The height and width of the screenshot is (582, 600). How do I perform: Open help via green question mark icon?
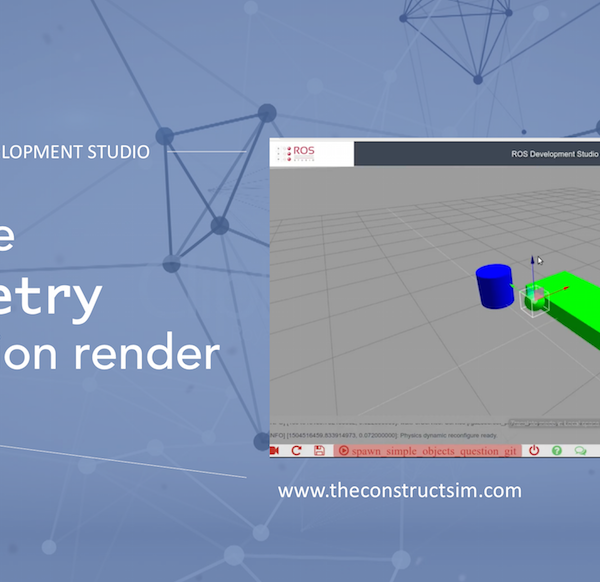coord(557,451)
